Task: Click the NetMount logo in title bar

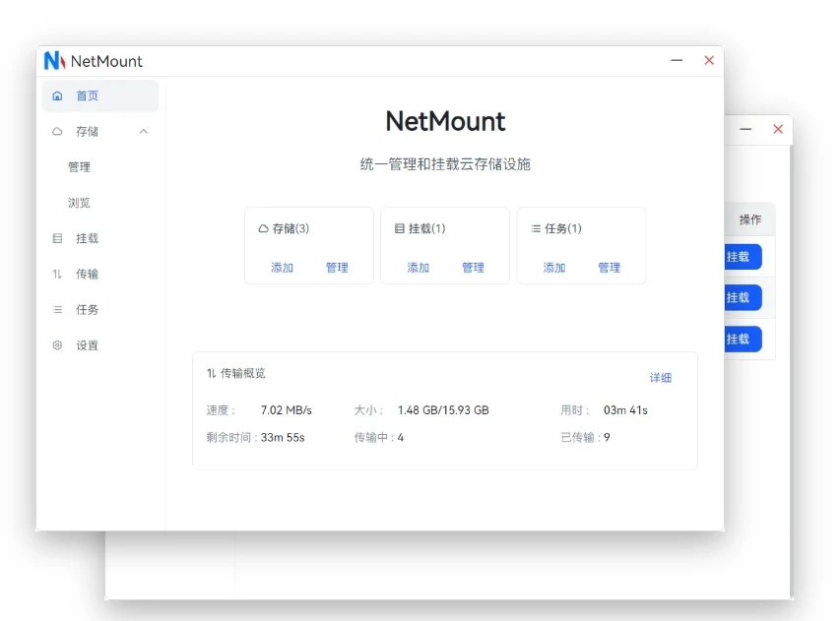Action: [54, 61]
